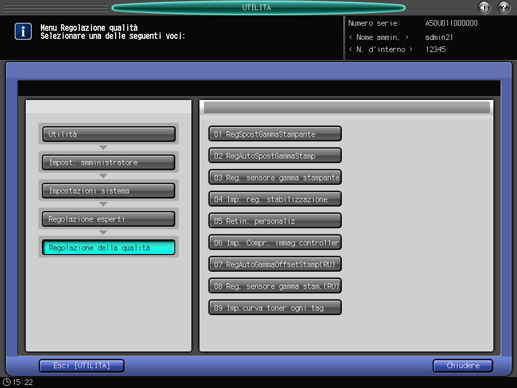Click the Esci [UTILITÀ] button
517x388 pixels.
pyautogui.click(x=82, y=366)
